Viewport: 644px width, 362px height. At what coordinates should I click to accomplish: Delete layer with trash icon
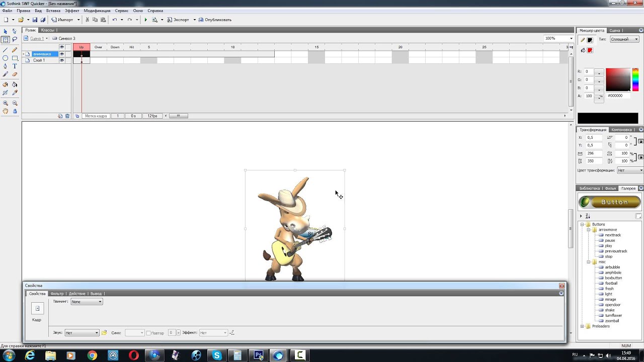tap(67, 116)
